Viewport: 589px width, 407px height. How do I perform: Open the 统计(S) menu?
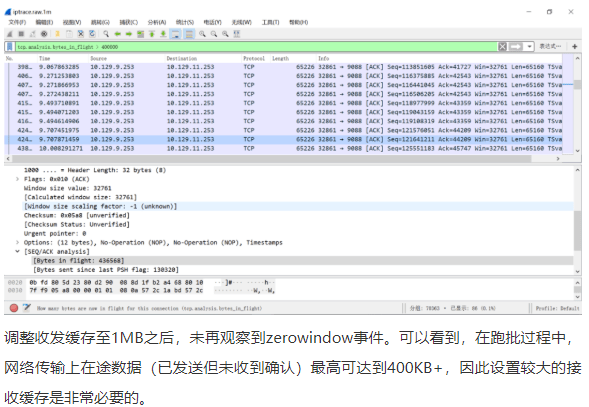click(x=185, y=23)
